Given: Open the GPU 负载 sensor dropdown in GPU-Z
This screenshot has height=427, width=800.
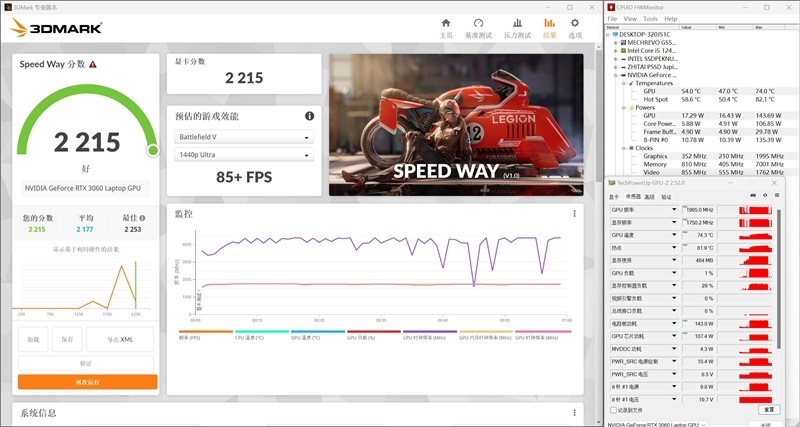Looking at the screenshot, I should 674,273.
